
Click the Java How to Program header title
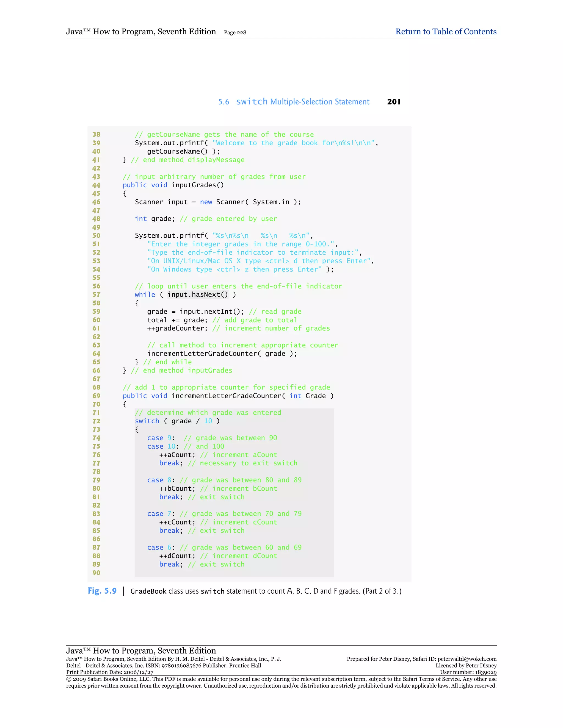[x=141, y=32]
